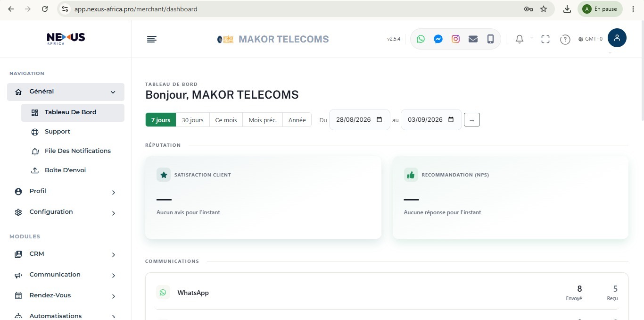This screenshot has width=644, height=320.
Task: Click the Makor Telecoms header logo
Action: [x=226, y=39]
